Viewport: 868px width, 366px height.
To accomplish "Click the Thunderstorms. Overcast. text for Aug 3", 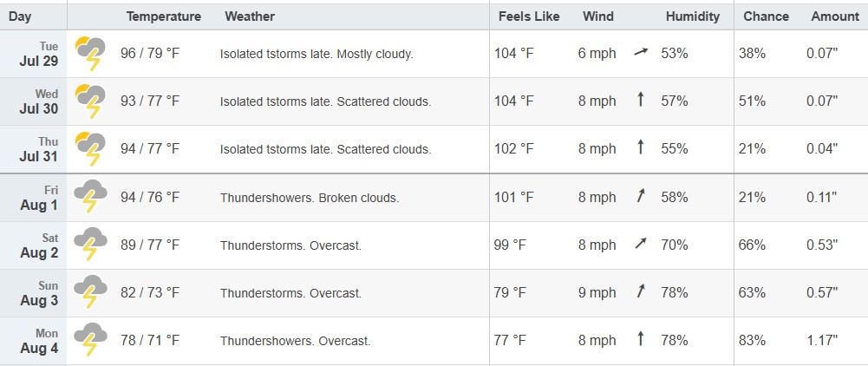I will 290,293.
